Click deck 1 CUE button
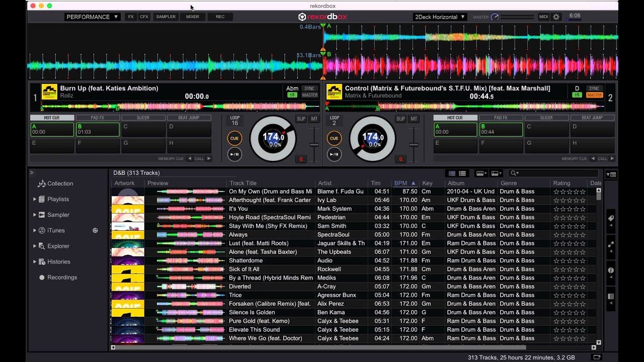Image resolution: width=644 pixels, height=362 pixels. (x=234, y=138)
